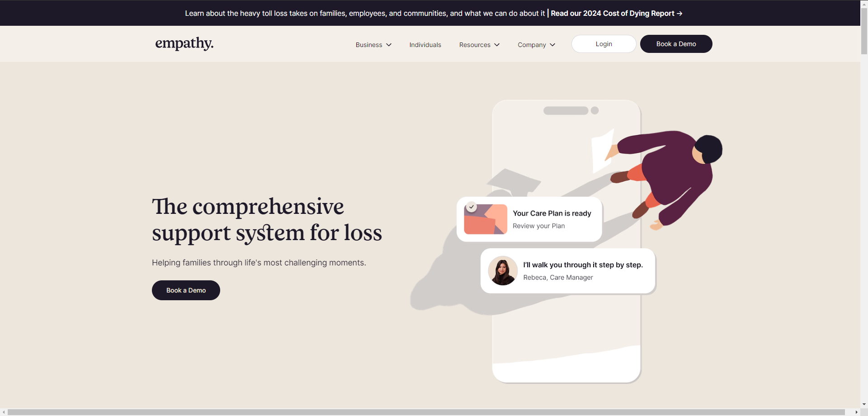Expand the Business dropdown menu
The image size is (868, 416).
point(373,45)
